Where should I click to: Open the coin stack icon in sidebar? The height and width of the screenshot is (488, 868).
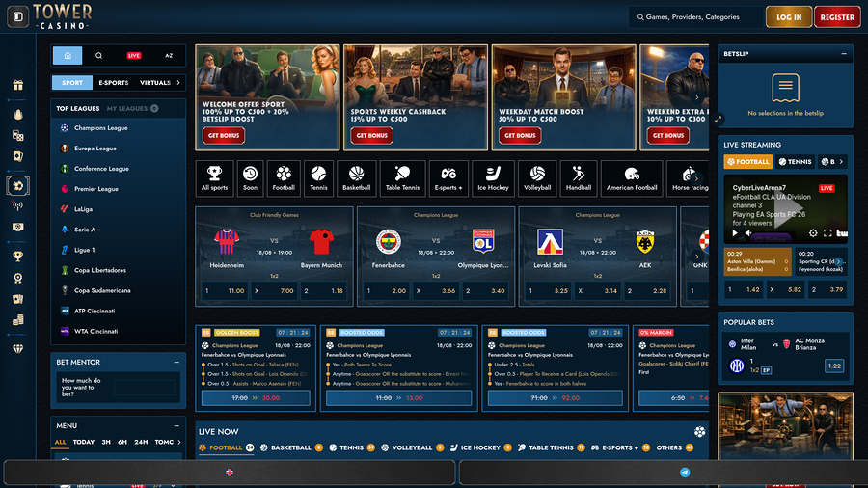tap(17, 320)
